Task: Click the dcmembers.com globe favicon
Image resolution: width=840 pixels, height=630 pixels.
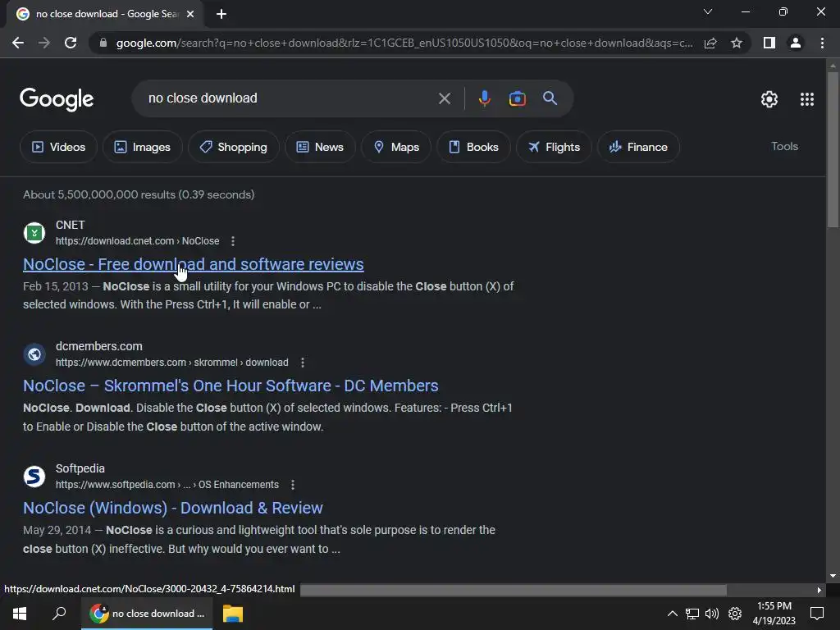Action: click(x=34, y=354)
